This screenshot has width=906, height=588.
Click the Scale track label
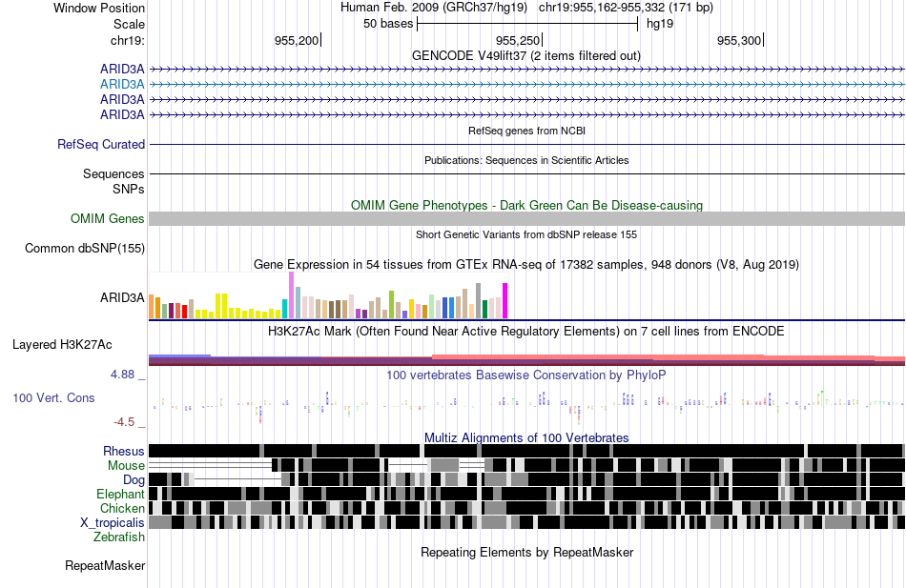point(129,24)
